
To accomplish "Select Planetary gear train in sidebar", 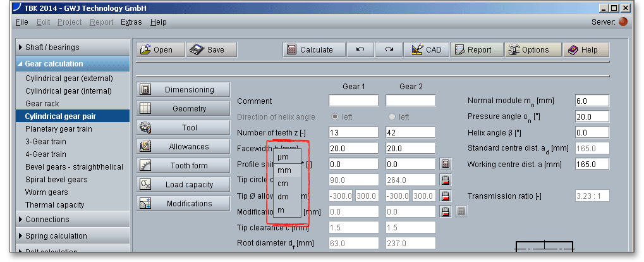I will coord(58,129).
